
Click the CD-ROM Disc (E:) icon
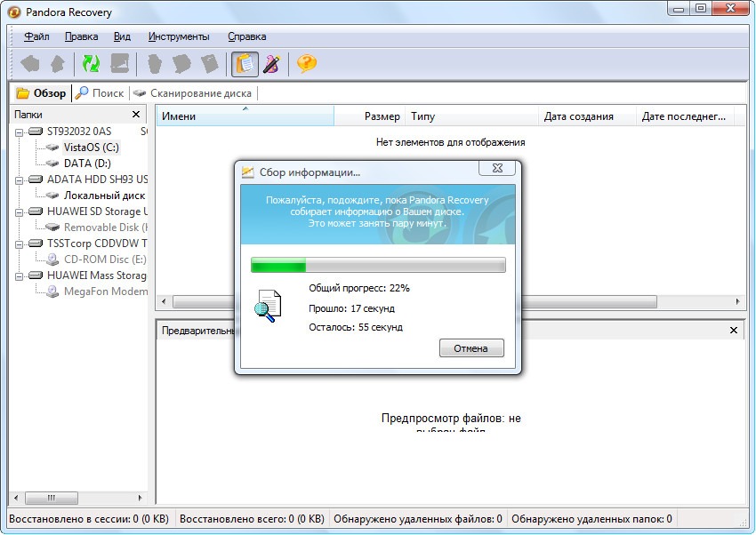click(x=52, y=260)
